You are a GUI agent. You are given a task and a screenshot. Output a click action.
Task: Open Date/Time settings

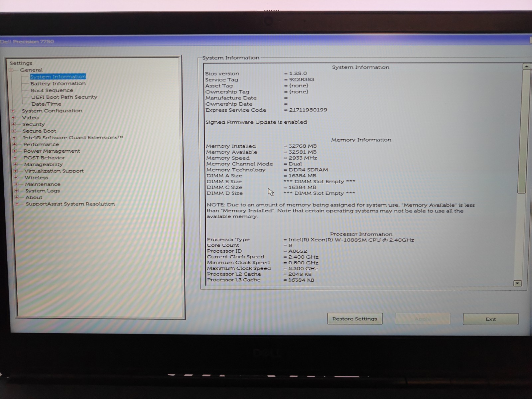click(46, 104)
